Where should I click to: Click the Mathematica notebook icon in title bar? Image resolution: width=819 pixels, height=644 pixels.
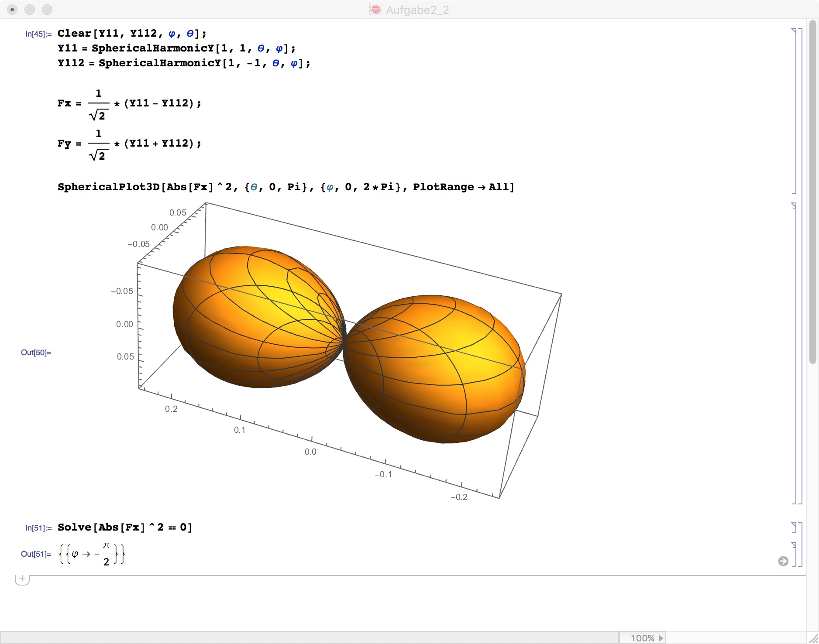375,10
